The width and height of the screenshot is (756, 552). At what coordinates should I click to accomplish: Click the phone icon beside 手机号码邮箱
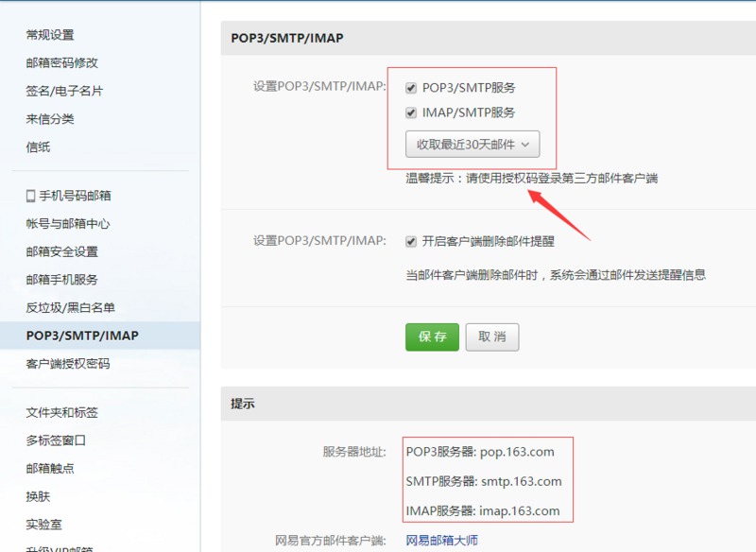31,196
